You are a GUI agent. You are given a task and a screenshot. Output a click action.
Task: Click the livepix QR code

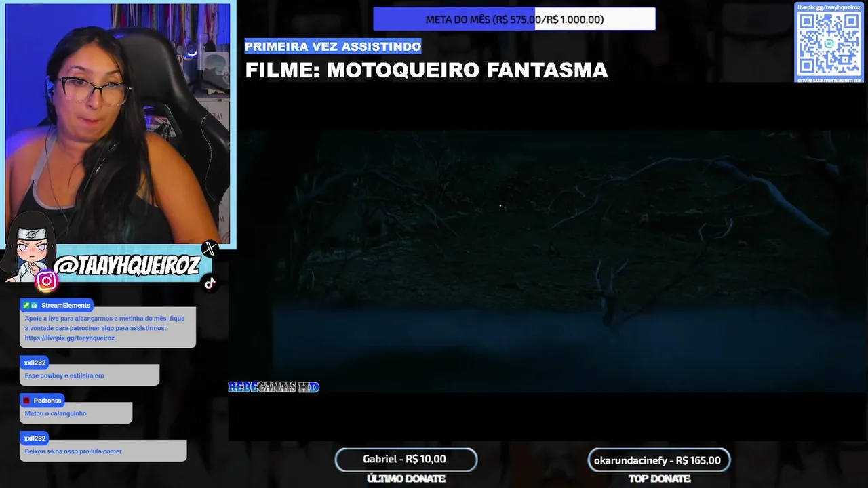[829, 43]
